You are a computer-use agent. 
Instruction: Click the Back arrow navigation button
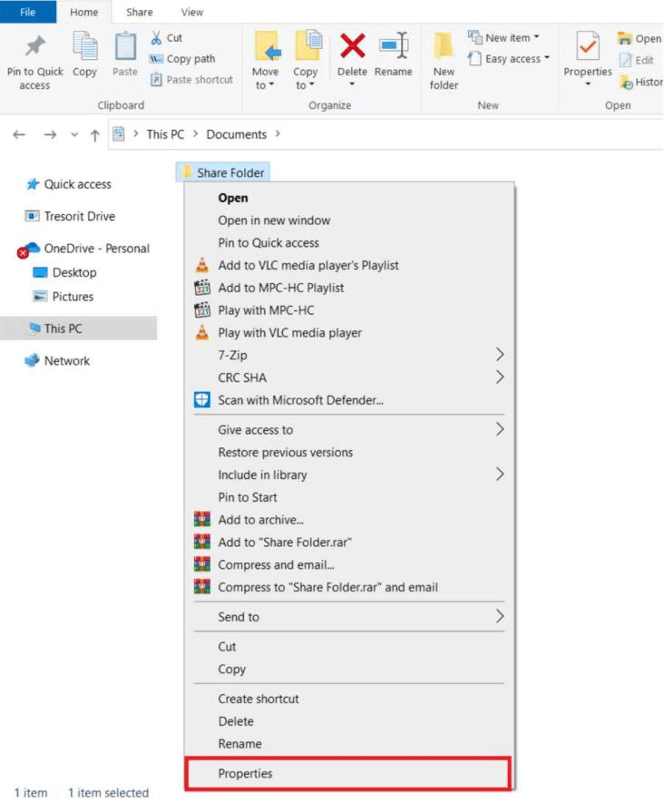(19, 134)
